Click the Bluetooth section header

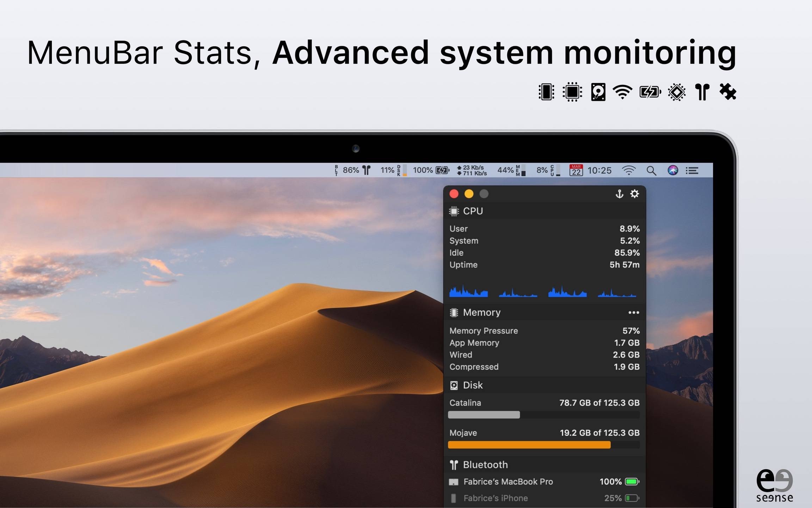click(x=485, y=465)
